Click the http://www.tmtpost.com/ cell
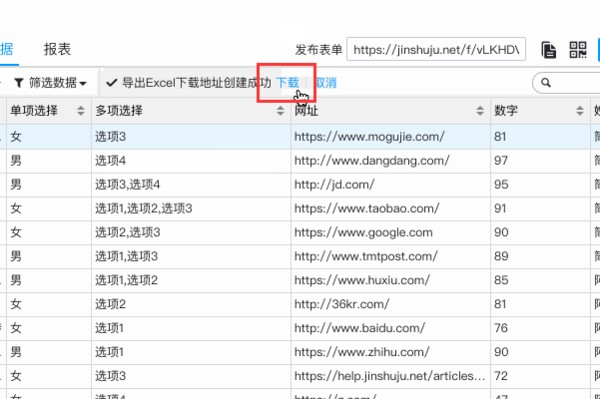The width and height of the screenshot is (600, 399). pyautogui.click(x=391, y=256)
